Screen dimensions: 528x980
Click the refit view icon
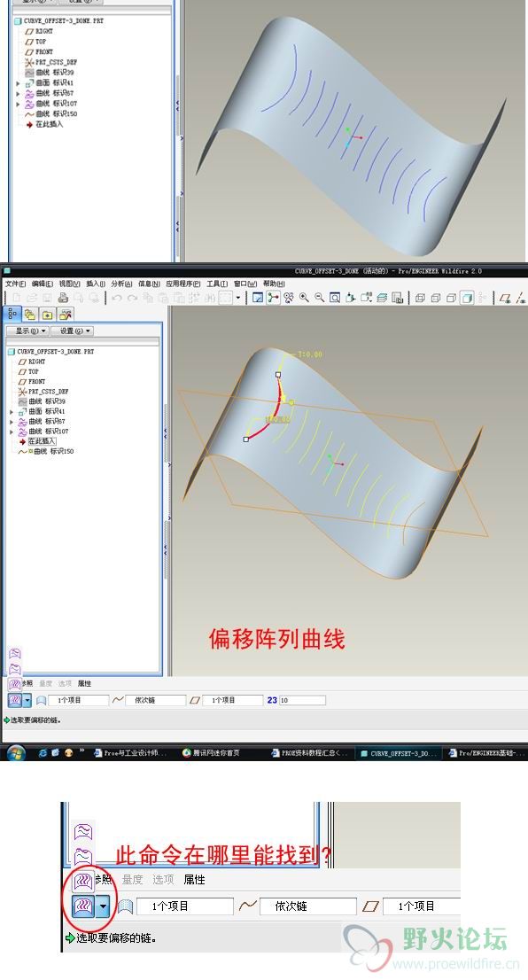335,298
